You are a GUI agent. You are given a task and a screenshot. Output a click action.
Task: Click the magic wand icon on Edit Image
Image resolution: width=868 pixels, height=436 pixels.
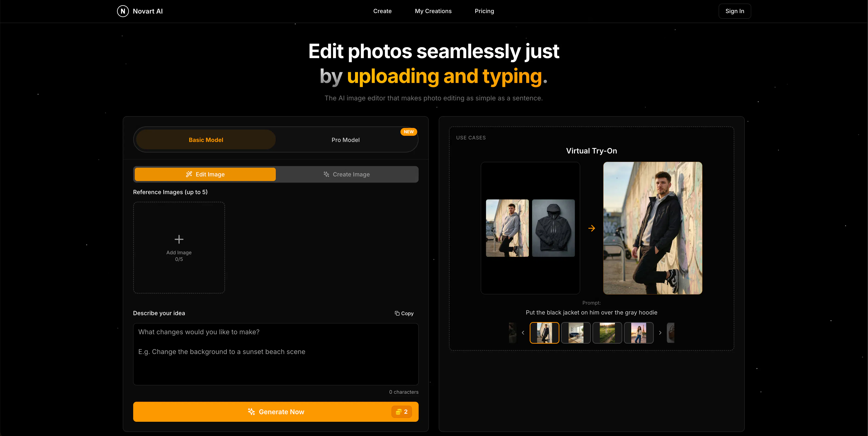(189, 174)
